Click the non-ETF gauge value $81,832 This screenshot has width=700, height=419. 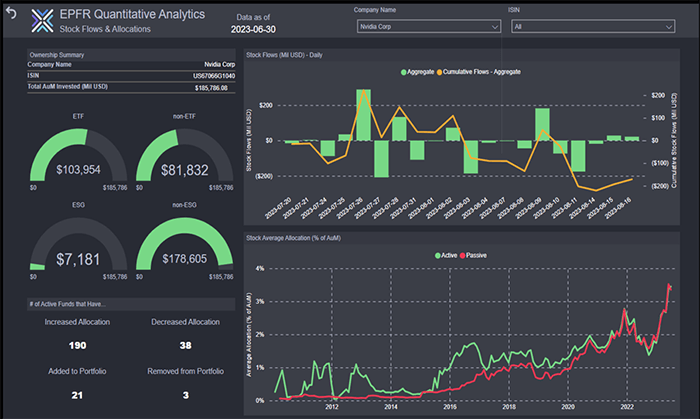tap(184, 170)
